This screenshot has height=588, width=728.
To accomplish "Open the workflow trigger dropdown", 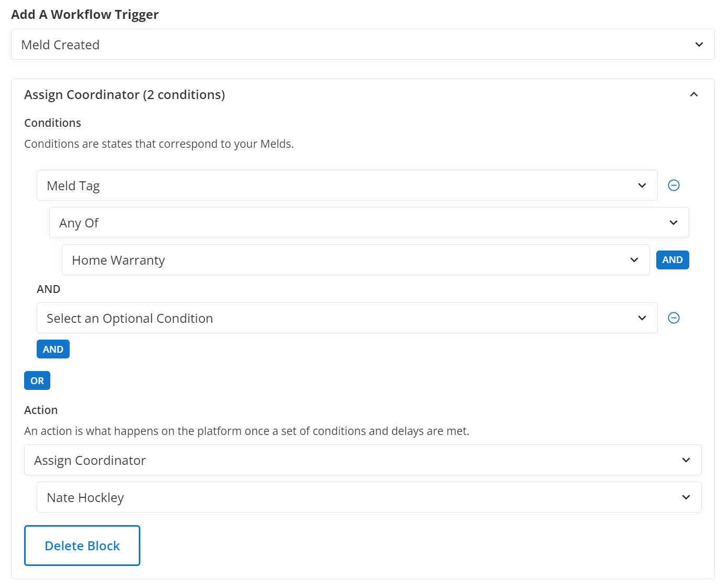I will [362, 45].
